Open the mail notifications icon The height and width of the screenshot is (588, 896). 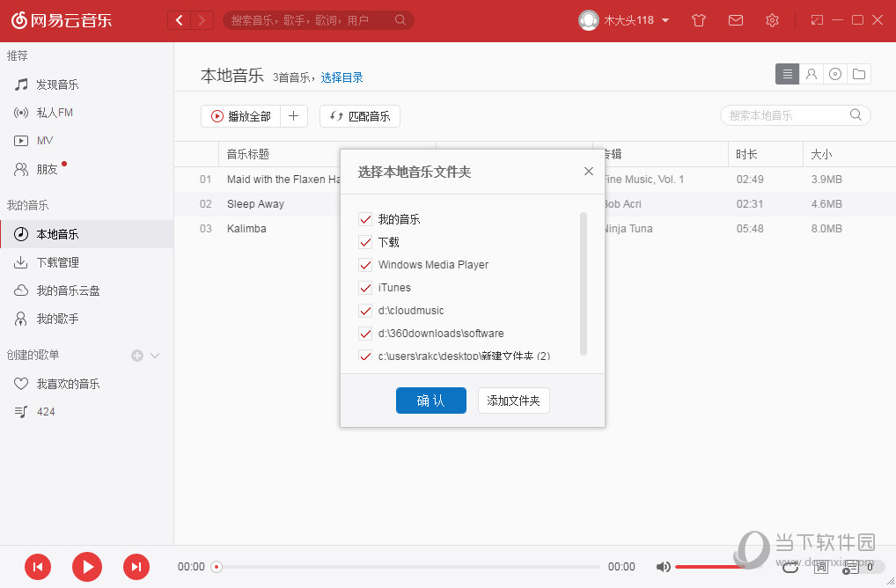[736, 19]
